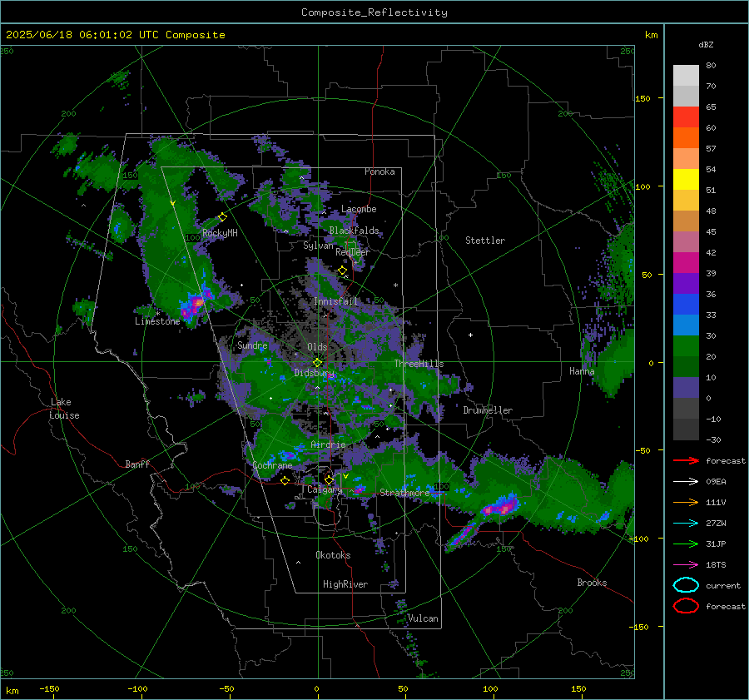Click the Blackfalds label
Screen dimensions: 749x700
(354, 231)
